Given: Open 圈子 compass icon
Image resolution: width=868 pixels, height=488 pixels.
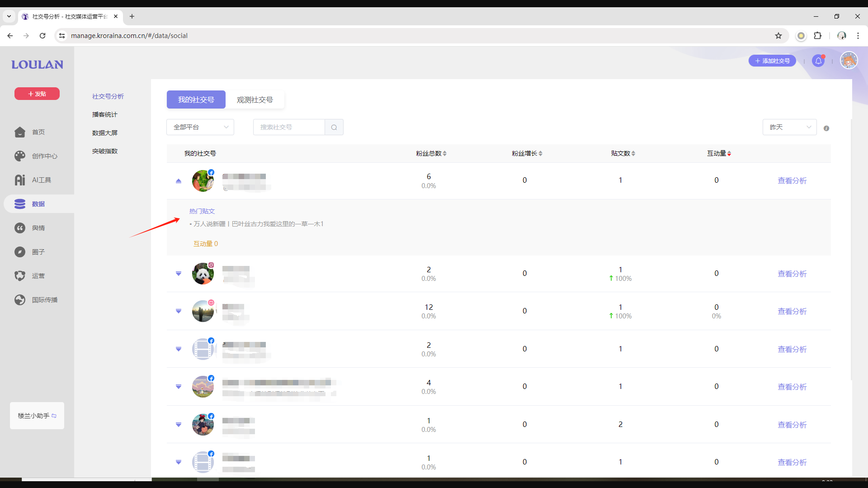Looking at the screenshot, I should 20,252.
